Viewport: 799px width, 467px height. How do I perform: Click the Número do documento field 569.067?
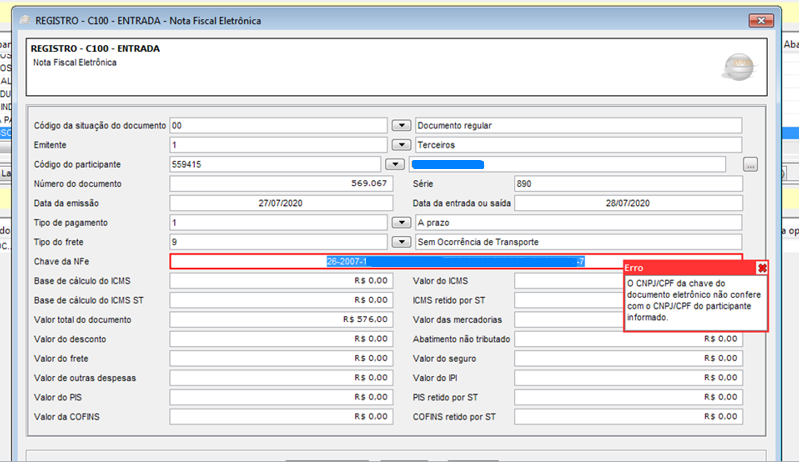point(281,184)
